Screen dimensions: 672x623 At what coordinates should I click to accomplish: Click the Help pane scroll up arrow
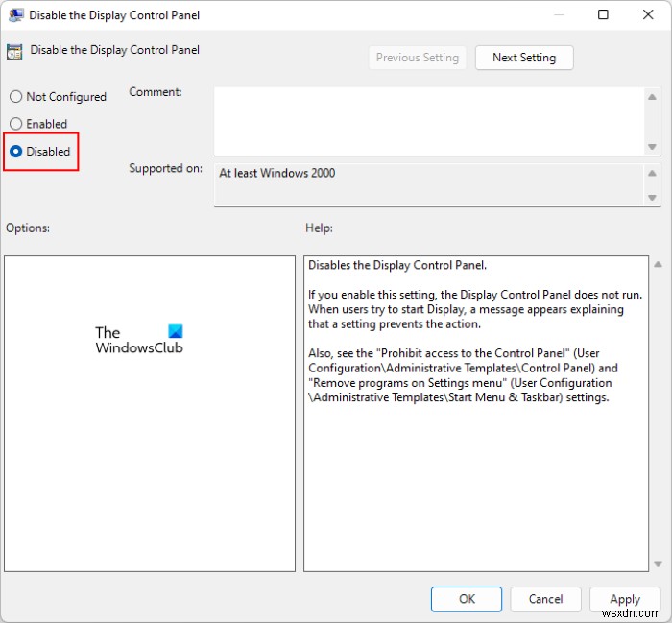click(x=658, y=264)
